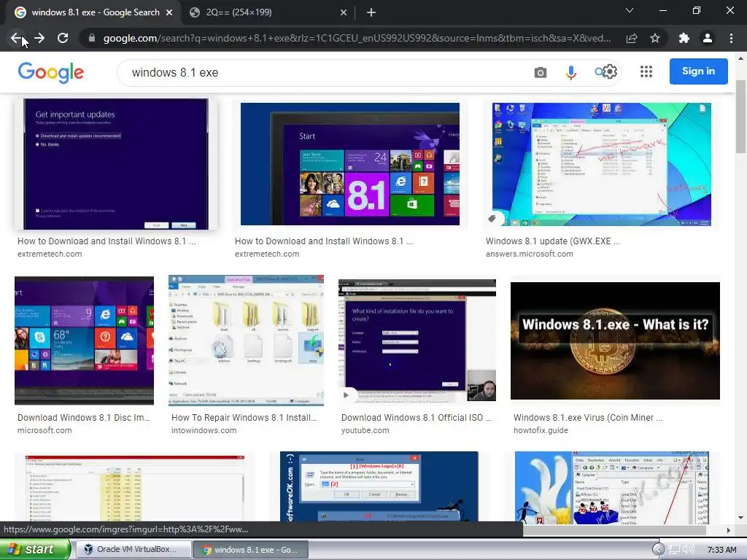Open the Start 8.1 tablet thumbnail
Image resolution: width=747 pixels, height=560 pixels.
coord(350,164)
